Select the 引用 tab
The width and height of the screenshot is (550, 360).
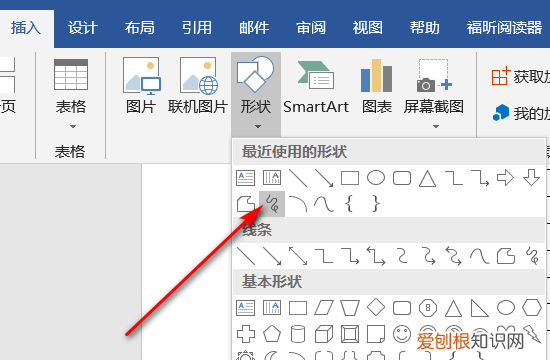click(x=197, y=28)
